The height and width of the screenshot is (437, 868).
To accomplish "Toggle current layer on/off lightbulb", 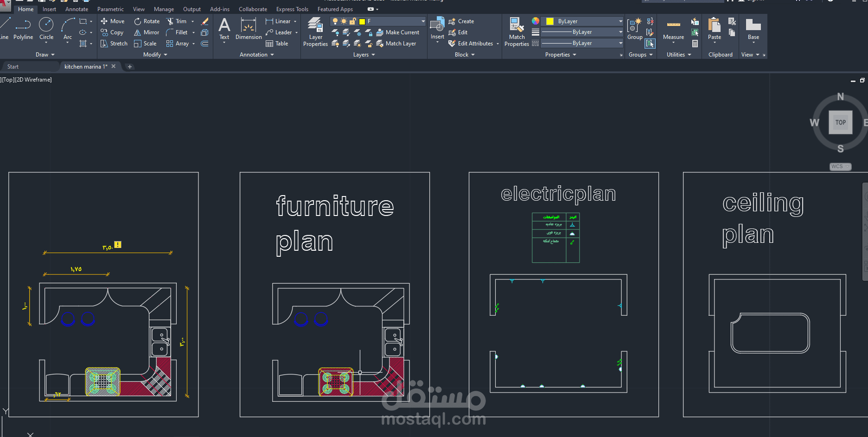I will coord(335,21).
